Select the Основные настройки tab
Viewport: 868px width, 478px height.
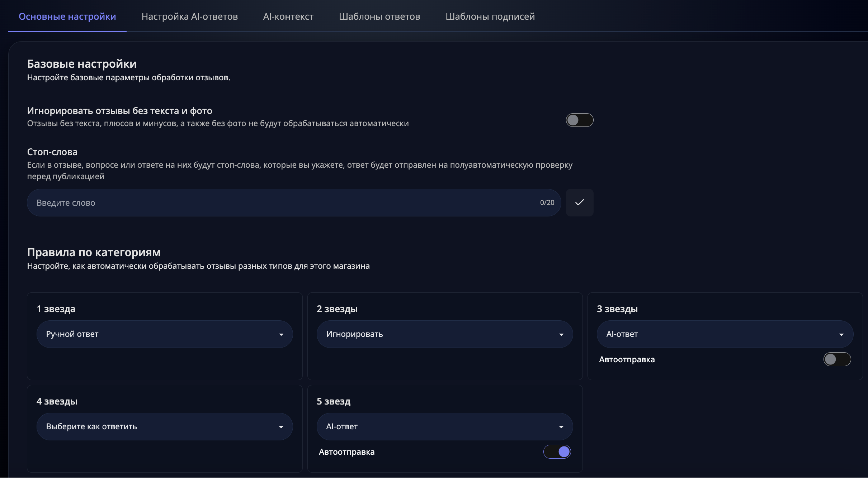pyautogui.click(x=67, y=16)
